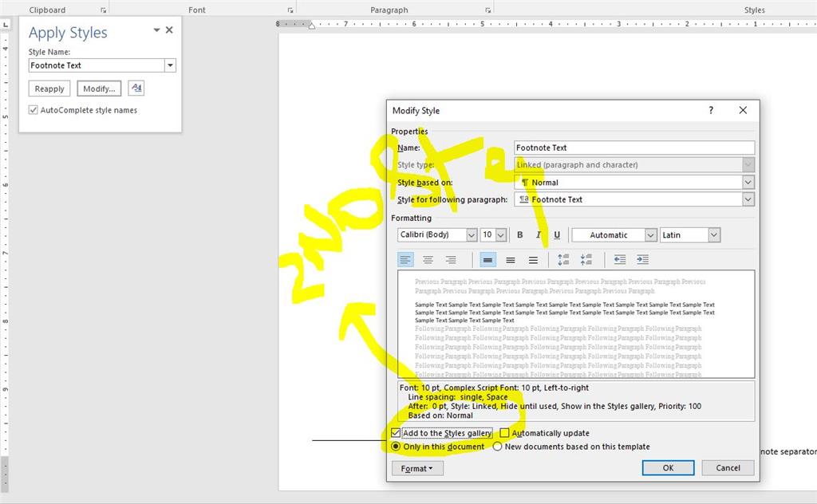
Task: Set double line spacing icon
Action: [534, 260]
